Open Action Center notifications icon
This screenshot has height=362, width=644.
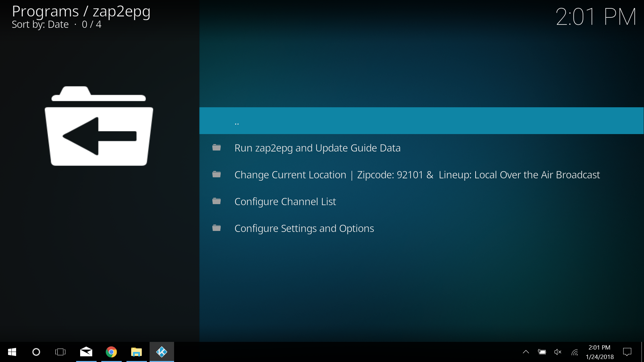pos(627,352)
